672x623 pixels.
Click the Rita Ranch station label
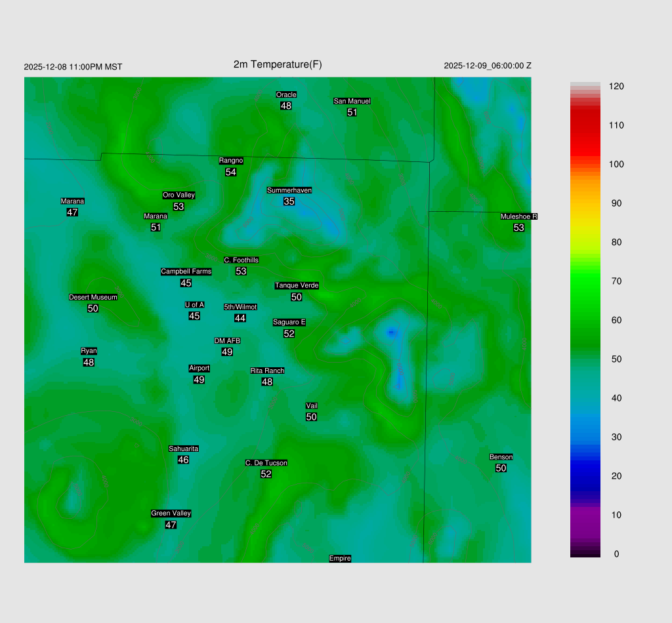[x=267, y=371]
